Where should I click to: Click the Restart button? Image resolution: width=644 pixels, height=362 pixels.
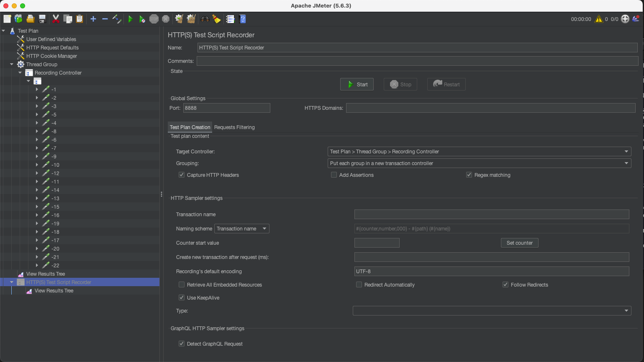[446, 84]
